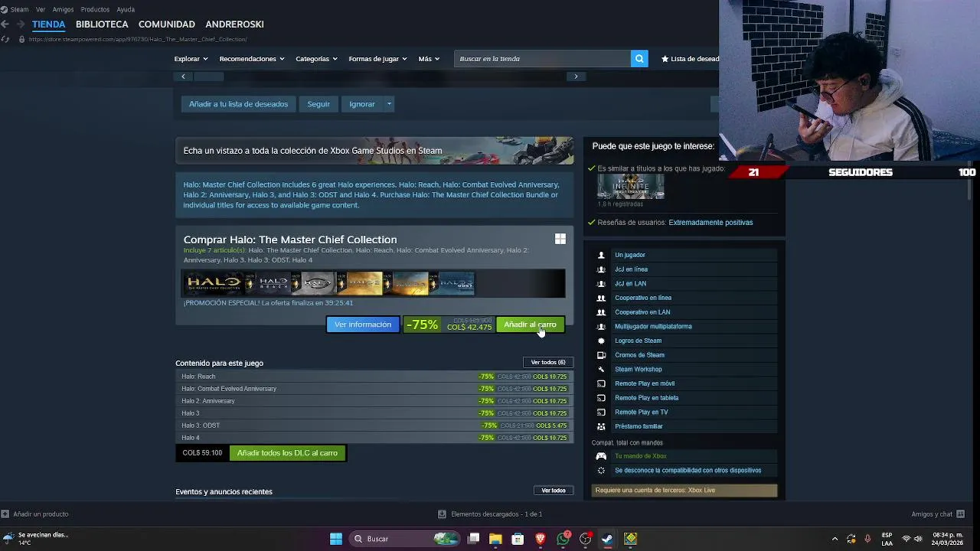This screenshot has width=980, height=551.
Task: Click the green Añadir al carro button
Action: (530, 324)
